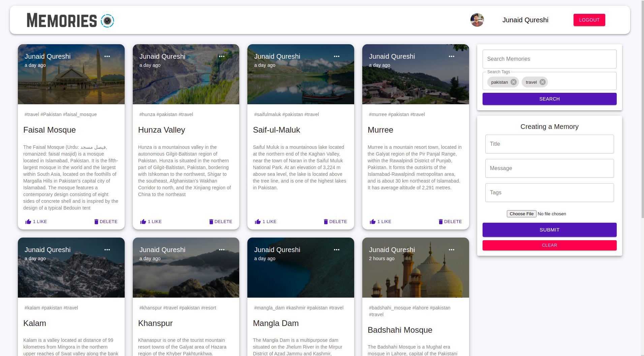Open the user avatar picture
Image resolution: width=644 pixels, height=356 pixels.
click(x=477, y=20)
